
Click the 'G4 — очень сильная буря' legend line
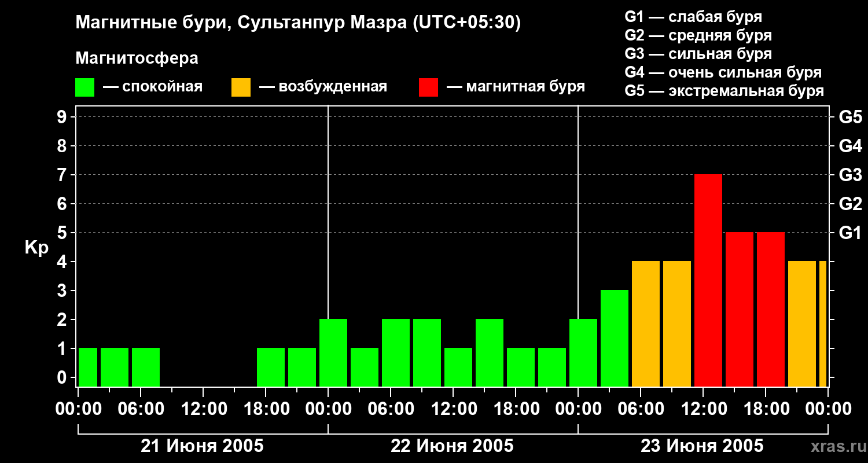click(x=723, y=72)
